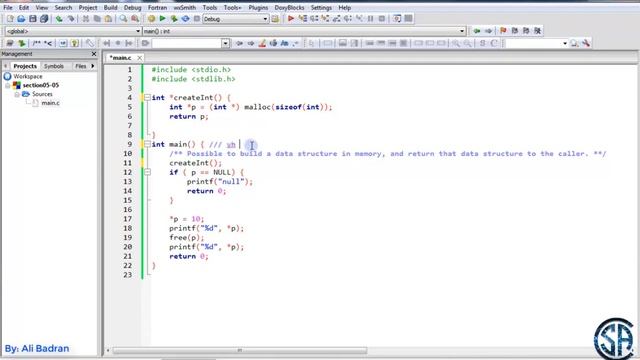Viewport: 640px width, 360px height.
Task: Click the New file icon
Action: 10,19
